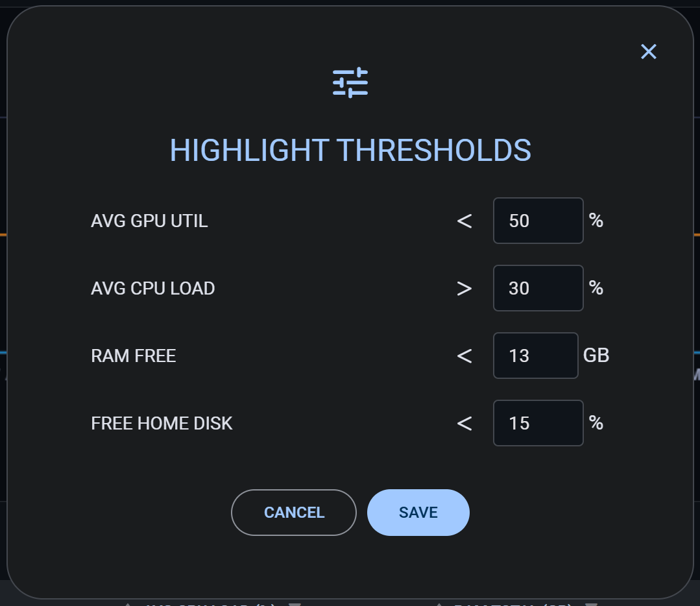This screenshot has width=700, height=606.
Task: Click the filter funnel icon on the AVG CPU header
Action: tap(296, 604)
